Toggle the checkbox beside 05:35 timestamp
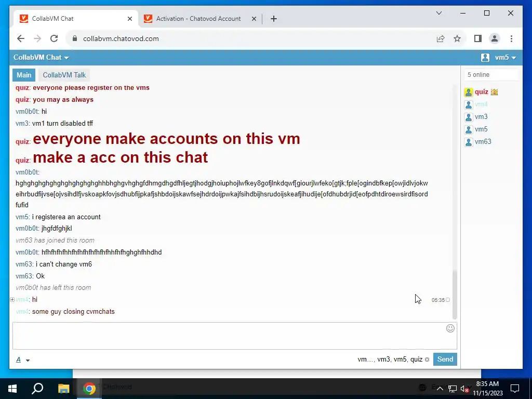 pyautogui.click(x=447, y=300)
